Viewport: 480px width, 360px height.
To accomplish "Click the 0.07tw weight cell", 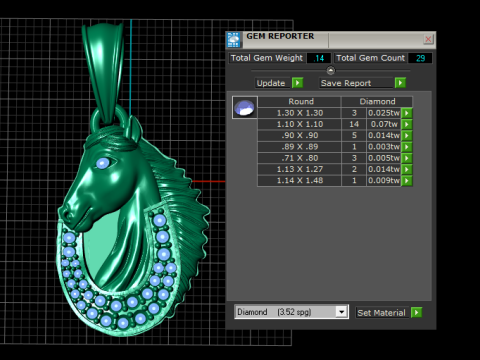I will 384,124.
